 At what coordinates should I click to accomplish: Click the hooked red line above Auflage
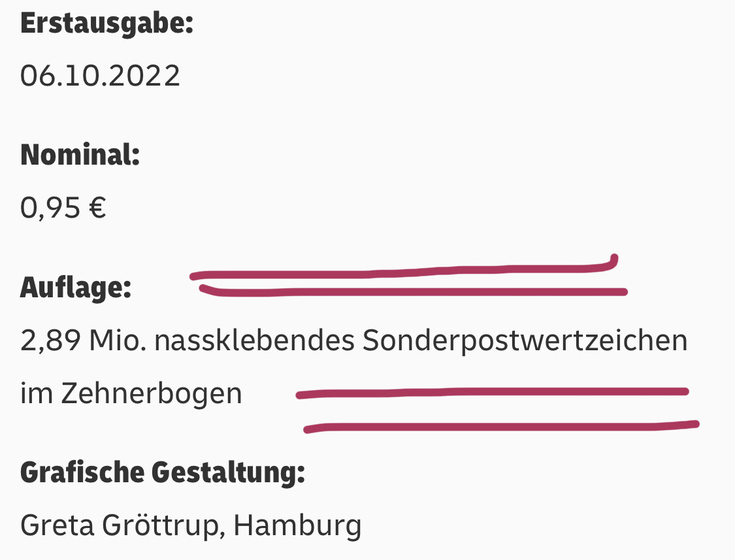coord(405,272)
